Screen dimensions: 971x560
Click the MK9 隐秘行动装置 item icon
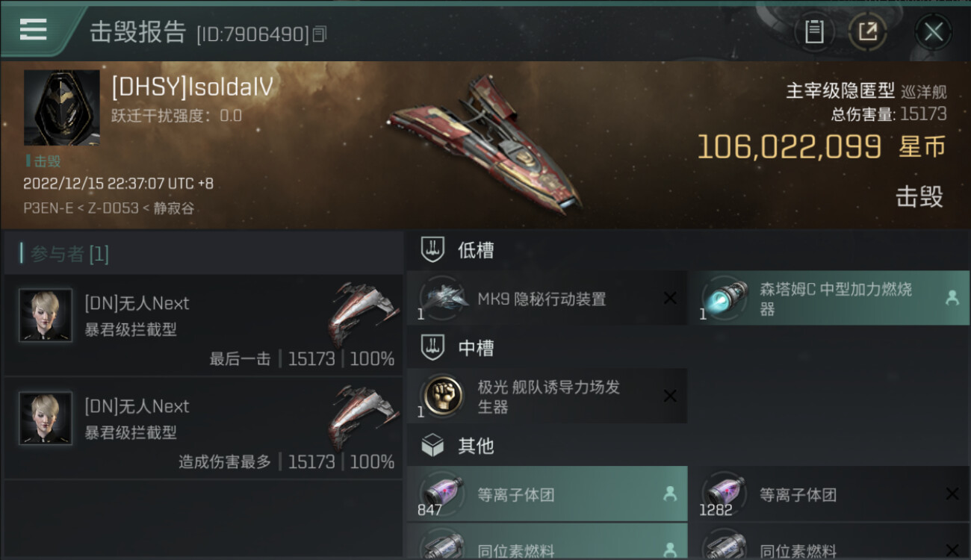(x=444, y=298)
